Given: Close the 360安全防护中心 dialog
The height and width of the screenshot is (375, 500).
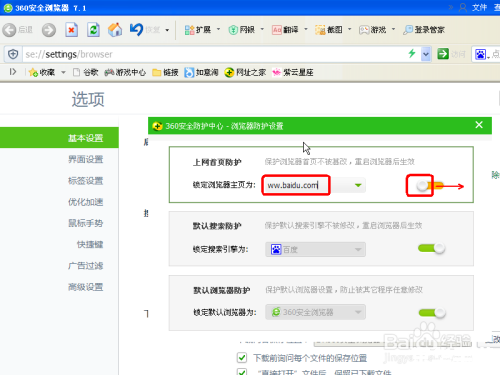Looking at the screenshot, I should pyautogui.click(x=479, y=125).
